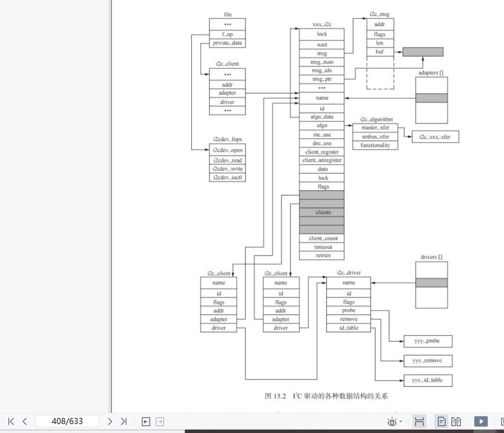Go to the next view
The width and height of the screenshot is (504, 433).
point(160,422)
